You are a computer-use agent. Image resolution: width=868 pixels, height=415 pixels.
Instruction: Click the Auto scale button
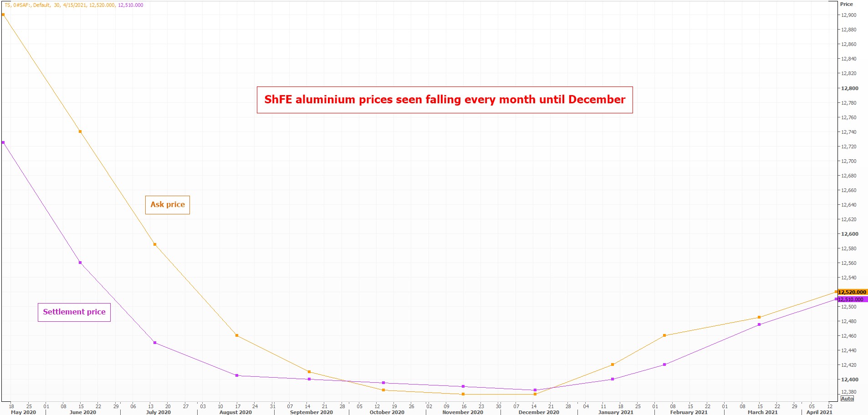[847, 399]
